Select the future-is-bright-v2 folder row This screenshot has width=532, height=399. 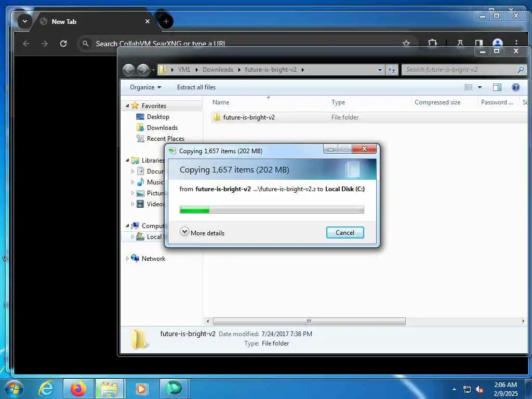(x=369, y=117)
